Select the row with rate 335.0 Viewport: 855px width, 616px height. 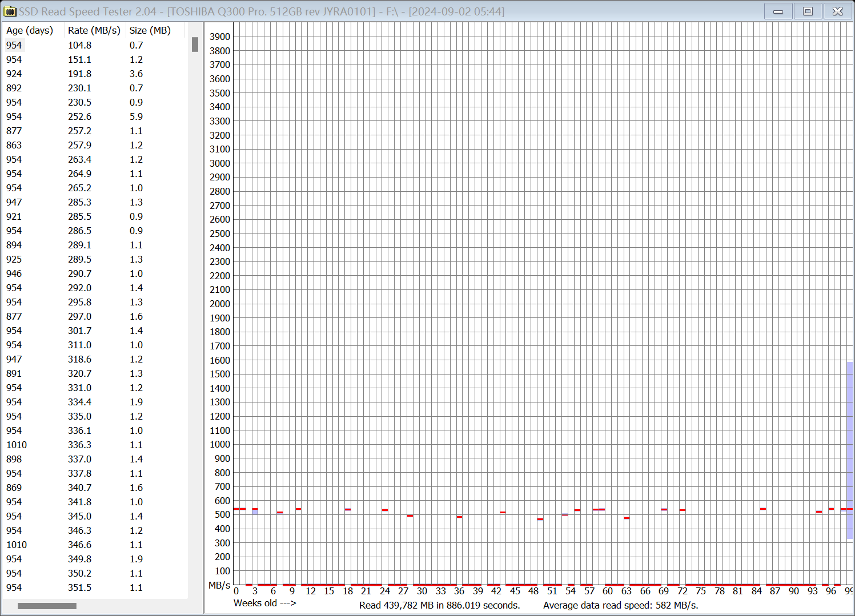click(95, 416)
